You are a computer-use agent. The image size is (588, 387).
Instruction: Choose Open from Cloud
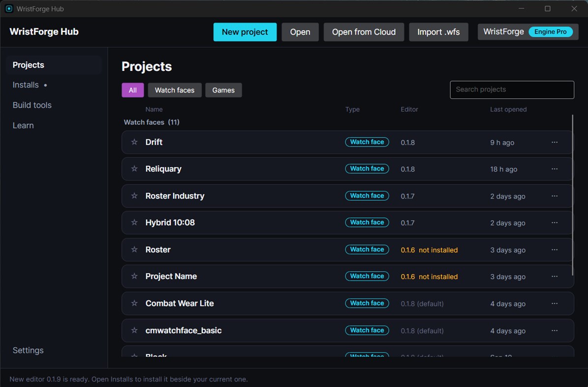tap(364, 32)
